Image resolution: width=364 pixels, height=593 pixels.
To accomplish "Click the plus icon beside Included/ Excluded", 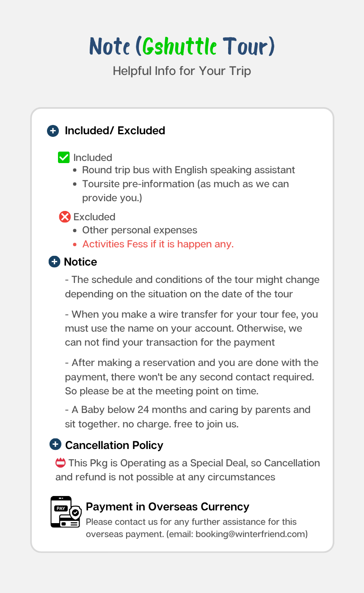I will pos(52,131).
